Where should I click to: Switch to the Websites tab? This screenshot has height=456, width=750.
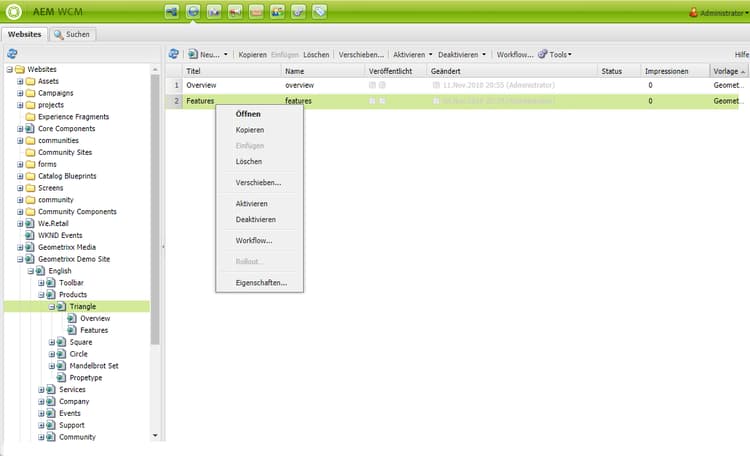(24, 34)
